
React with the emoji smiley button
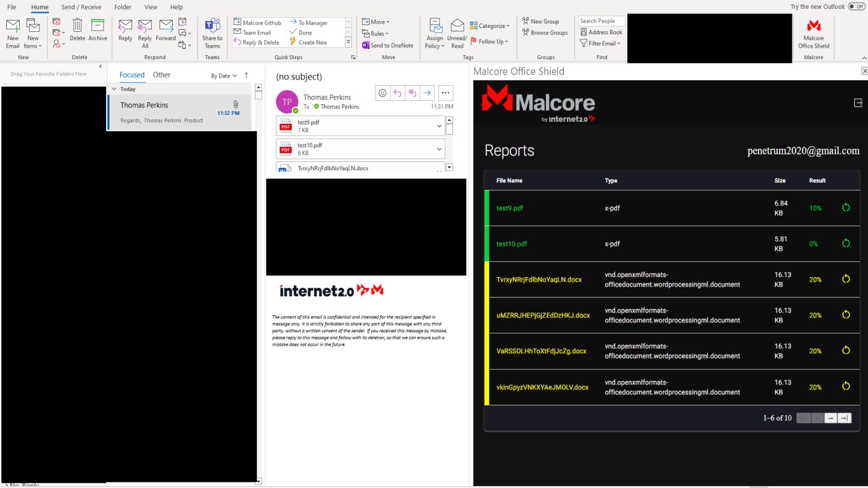click(383, 93)
